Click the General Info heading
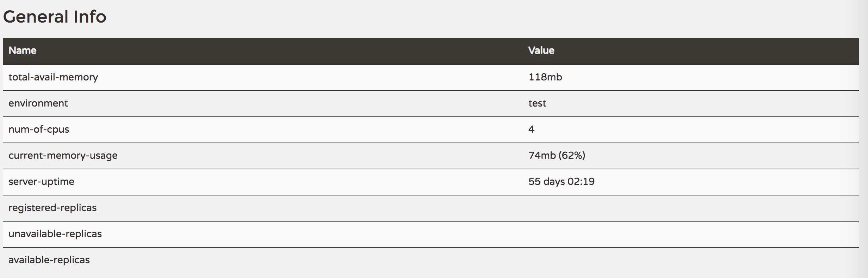Screen dimensions: 868x278 [x=55, y=17]
